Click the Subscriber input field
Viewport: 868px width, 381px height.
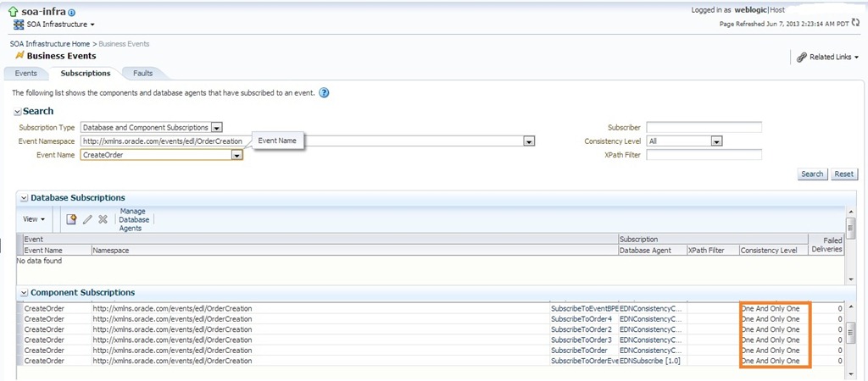click(x=704, y=127)
